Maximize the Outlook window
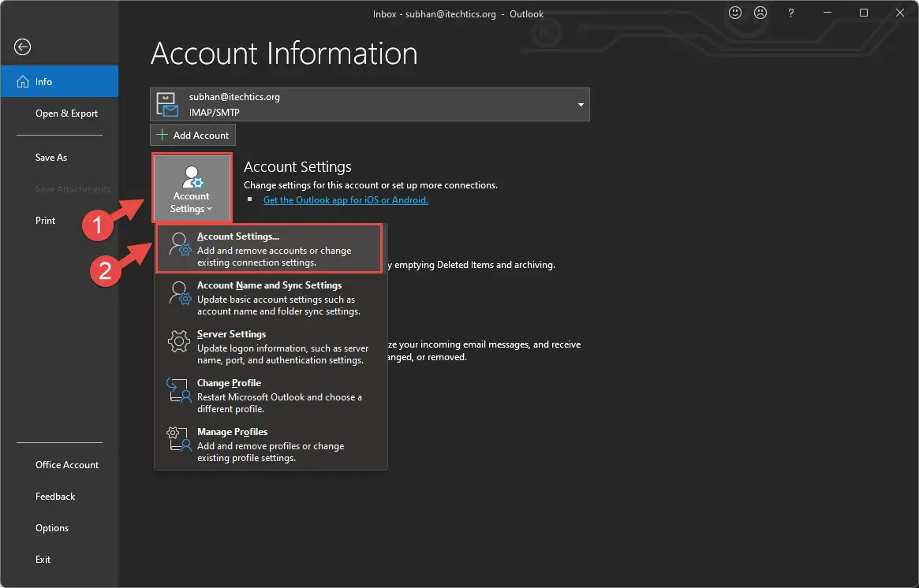 pyautogui.click(x=863, y=13)
